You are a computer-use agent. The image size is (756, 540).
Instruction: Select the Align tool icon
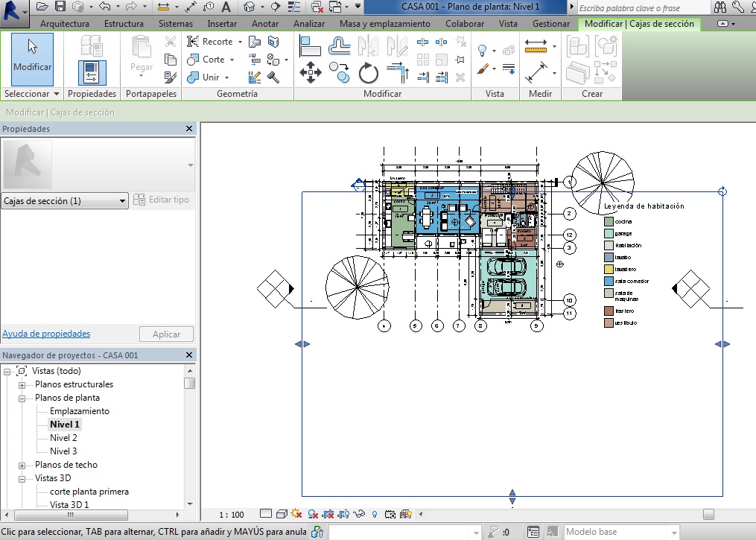310,46
